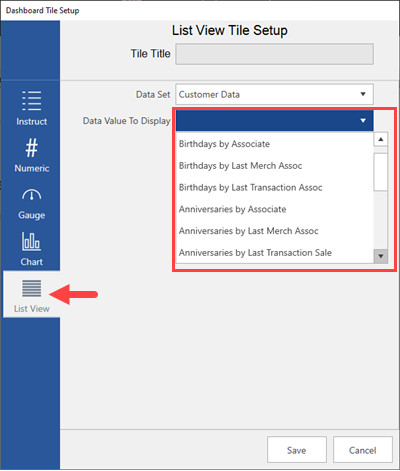Image resolution: width=400 pixels, height=471 pixels.
Task: Pick the Chart bar graph icon
Action: 32,241
